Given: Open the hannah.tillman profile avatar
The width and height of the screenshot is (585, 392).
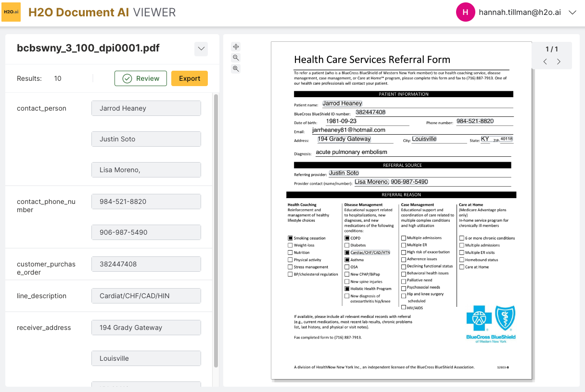Looking at the screenshot, I should pyautogui.click(x=465, y=12).
